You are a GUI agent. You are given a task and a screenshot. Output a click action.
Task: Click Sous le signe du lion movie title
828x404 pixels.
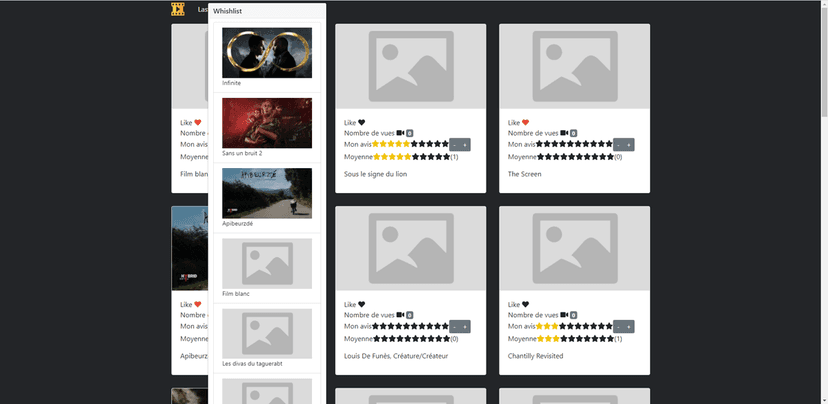[x=375, y=174]
